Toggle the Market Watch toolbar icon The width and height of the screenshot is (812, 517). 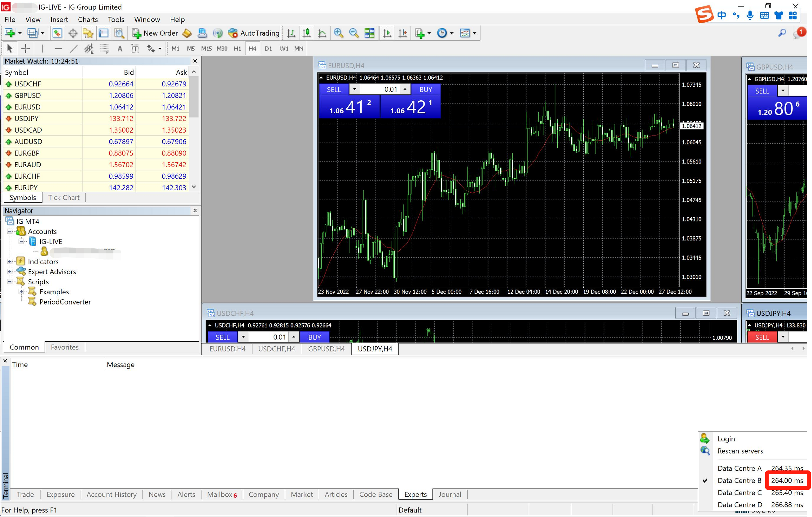pos(57,33)
